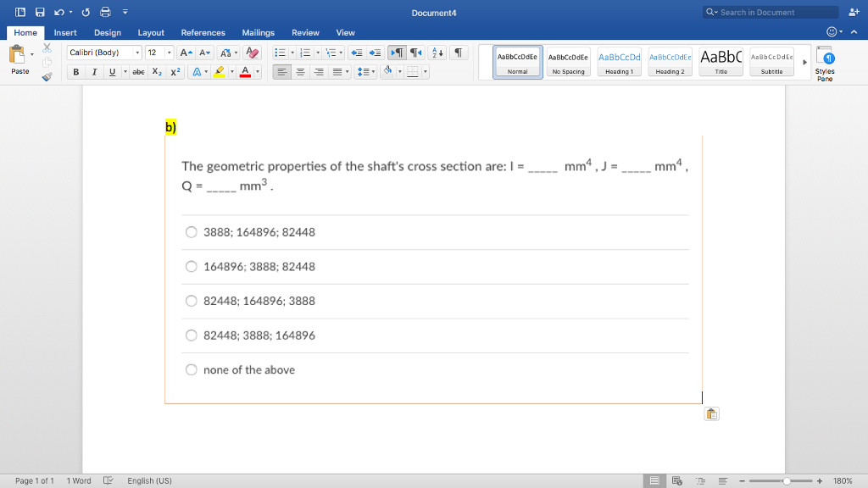Open the font size dropdown
868x488 pixels.
[x=170, y=53]
